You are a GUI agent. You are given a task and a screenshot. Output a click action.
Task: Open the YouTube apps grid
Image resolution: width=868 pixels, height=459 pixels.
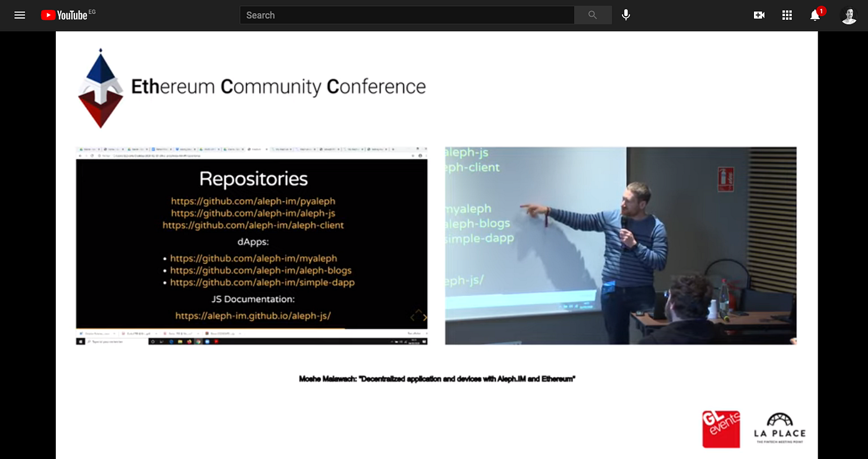[787, 15]
